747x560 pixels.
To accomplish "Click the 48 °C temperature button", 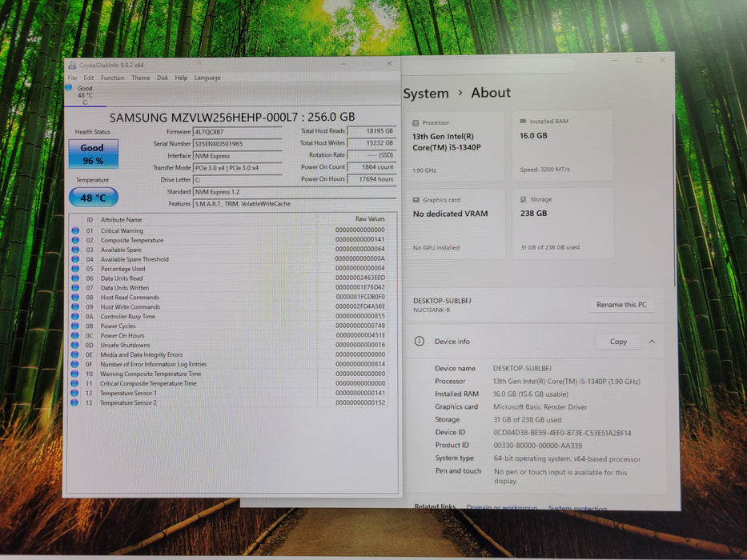I will click(x=94, y=197).
